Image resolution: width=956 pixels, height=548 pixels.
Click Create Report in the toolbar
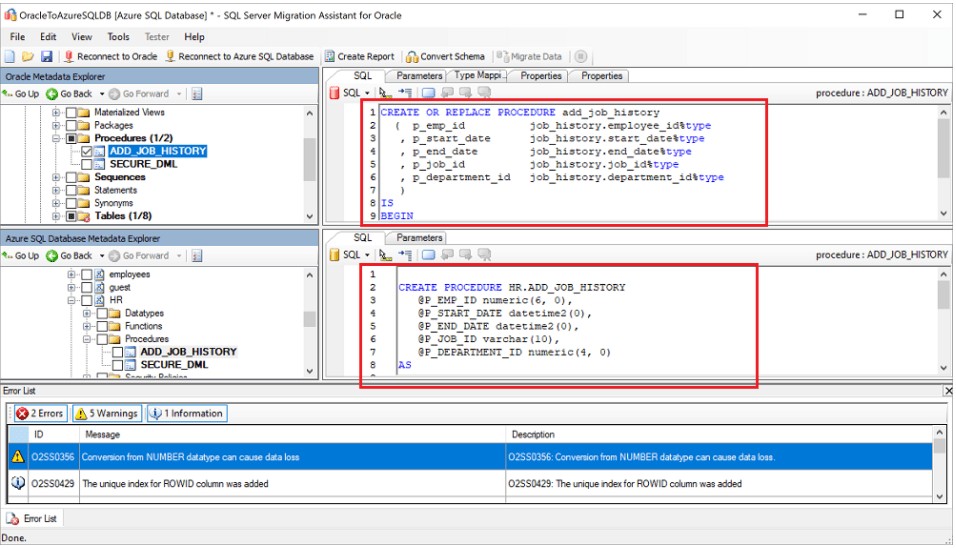pyautogui.click(x=358, y=57)
